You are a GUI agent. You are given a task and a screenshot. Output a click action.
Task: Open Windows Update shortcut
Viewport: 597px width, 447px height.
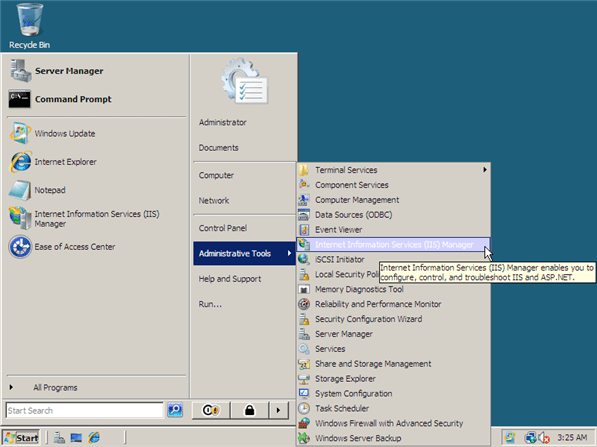click(53, 134)
